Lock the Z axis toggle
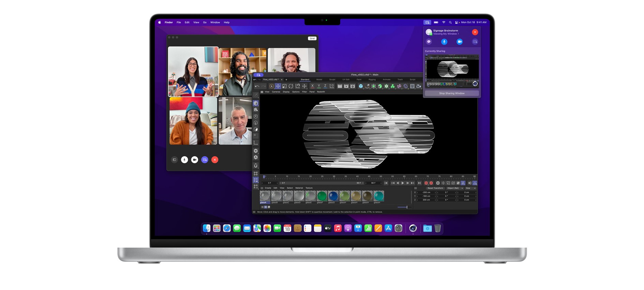644x290 pixels. [x=325, y=86]
